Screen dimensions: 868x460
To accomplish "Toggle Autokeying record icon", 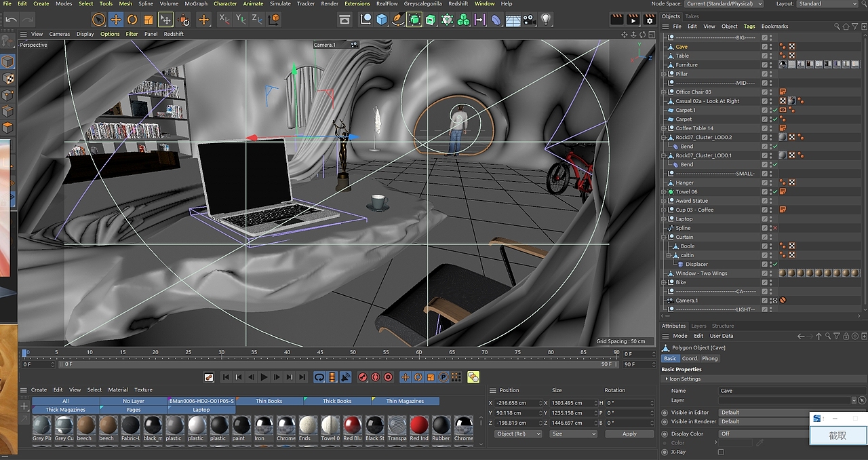I will (x=376, y=377).
